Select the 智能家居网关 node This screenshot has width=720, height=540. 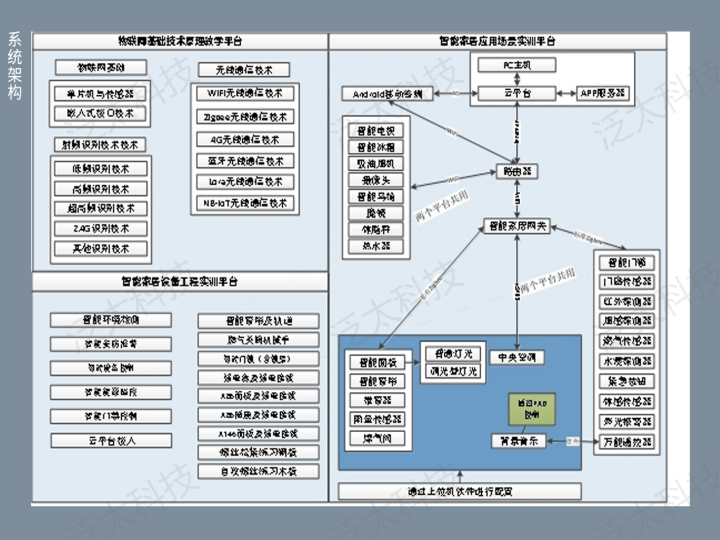[x=516, y=227]
